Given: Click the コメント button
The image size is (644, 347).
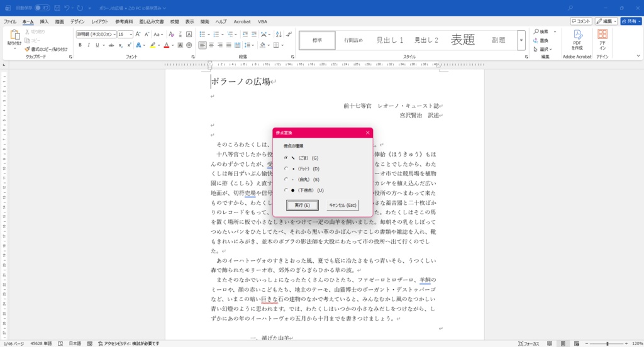Looking at the screenshot, I should 580,21.
